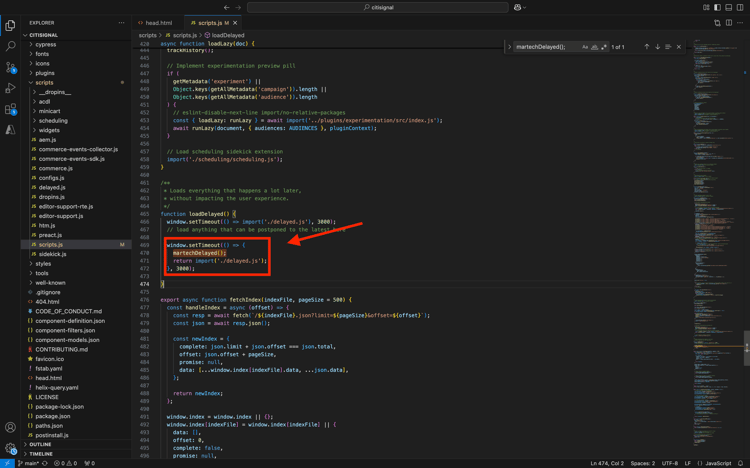Click the main branch in status bar

(x=30, y=463)
